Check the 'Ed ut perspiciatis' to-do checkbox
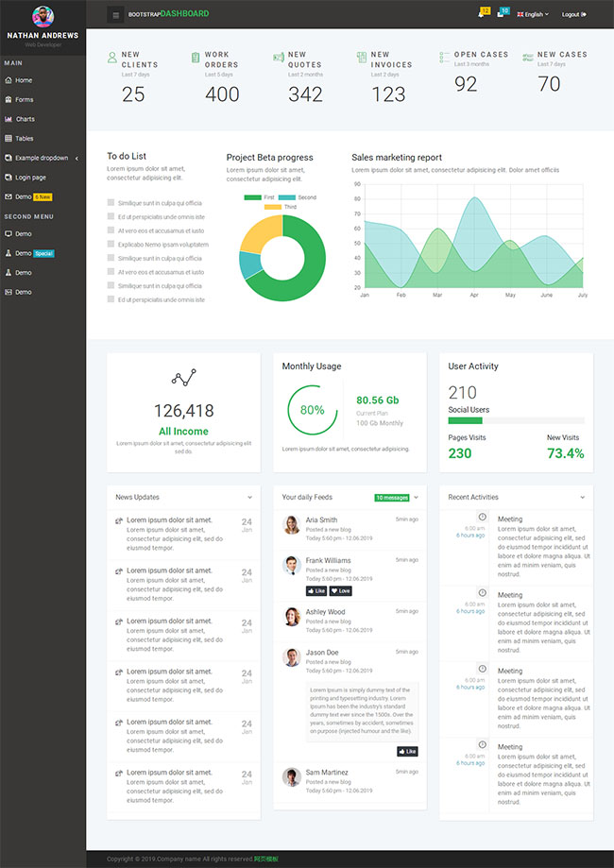Screen dimensions: 614x868 111,216
